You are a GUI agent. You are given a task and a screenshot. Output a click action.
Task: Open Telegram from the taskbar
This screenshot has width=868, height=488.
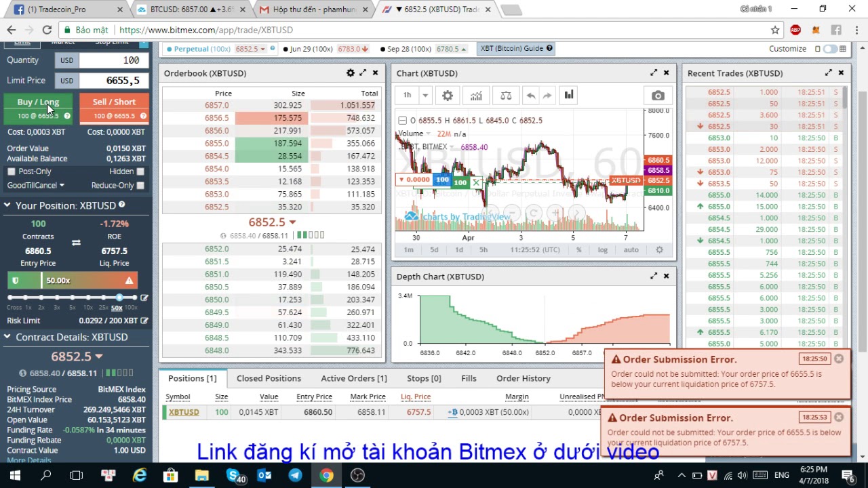point(295,475)
